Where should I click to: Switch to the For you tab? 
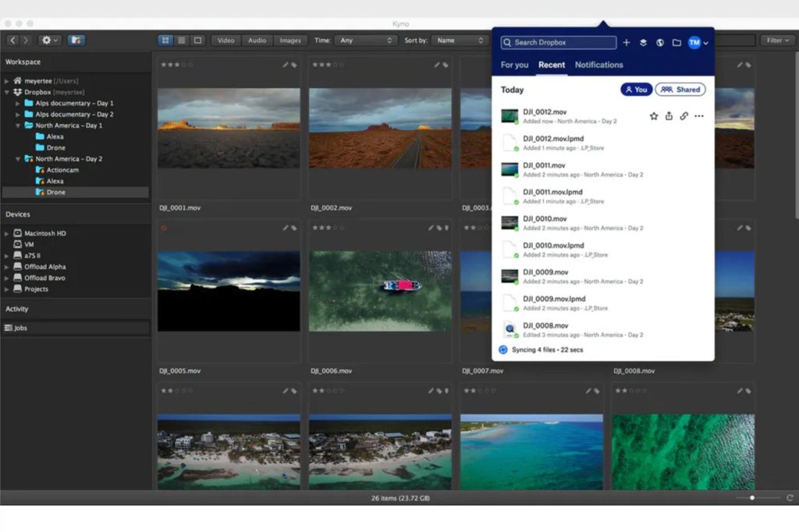pos(514,65)
